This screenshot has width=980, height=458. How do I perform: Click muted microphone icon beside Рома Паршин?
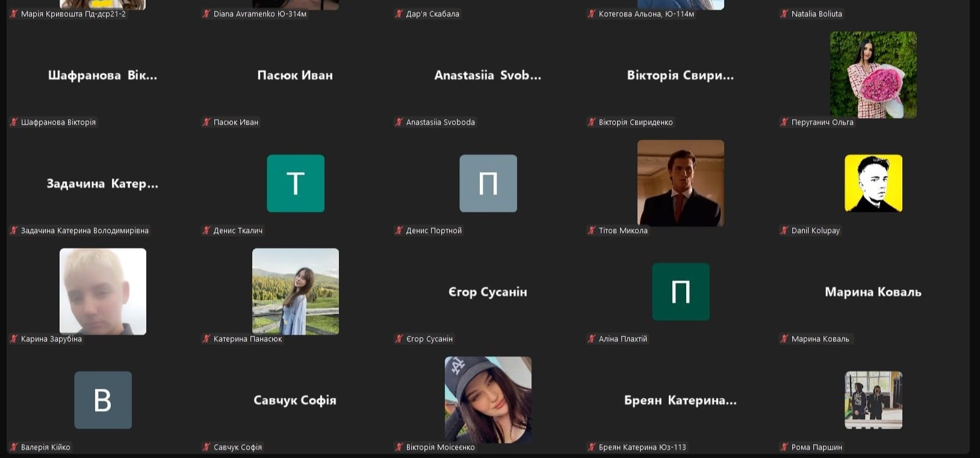tap(784, 447)
